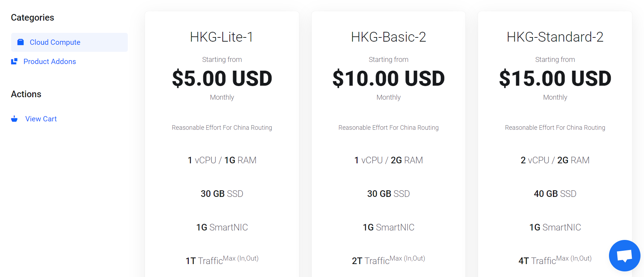The height and width of the screenshot is (277, 644).
Task: Open the Product Addons category
Action: [x=50, y=62]
